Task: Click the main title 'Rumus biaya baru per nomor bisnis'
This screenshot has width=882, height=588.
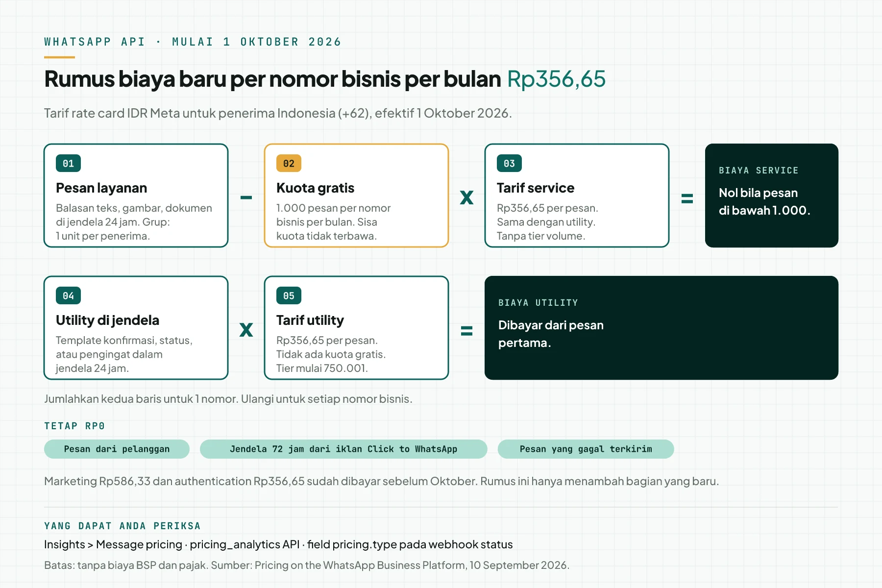Action: pyautogui.click(x=272, y=79)
